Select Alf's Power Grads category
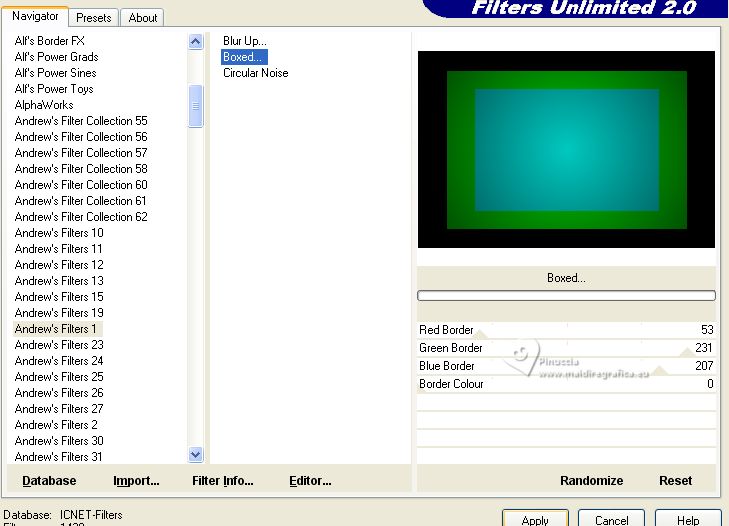This screenshot has height=526, width=729. point(56,57)
